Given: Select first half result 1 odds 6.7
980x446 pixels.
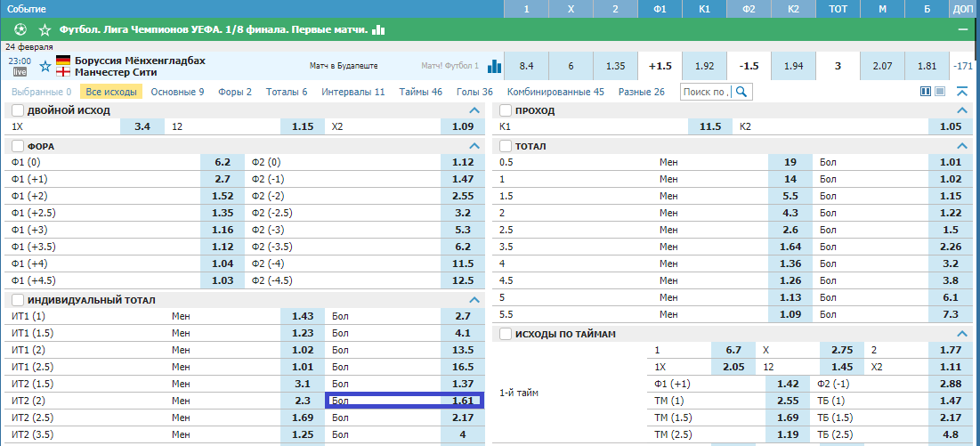Looking at the screenshot, I should point(733,350).
